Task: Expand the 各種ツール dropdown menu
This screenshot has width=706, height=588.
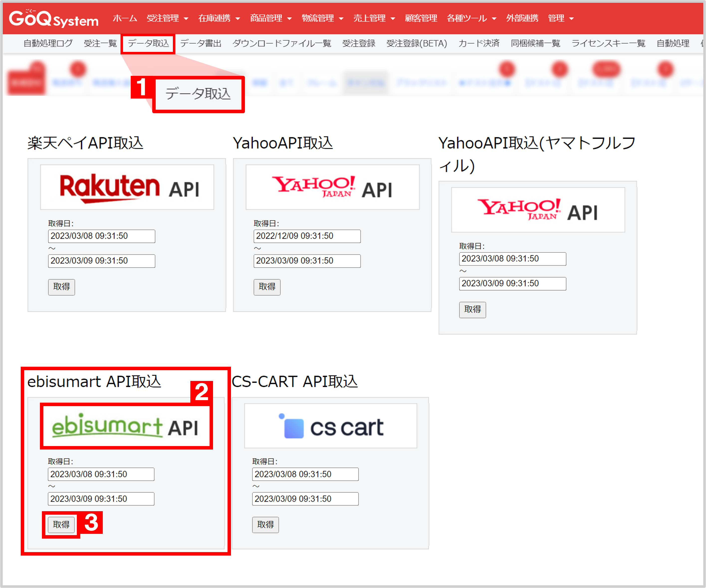Action: 471,18
